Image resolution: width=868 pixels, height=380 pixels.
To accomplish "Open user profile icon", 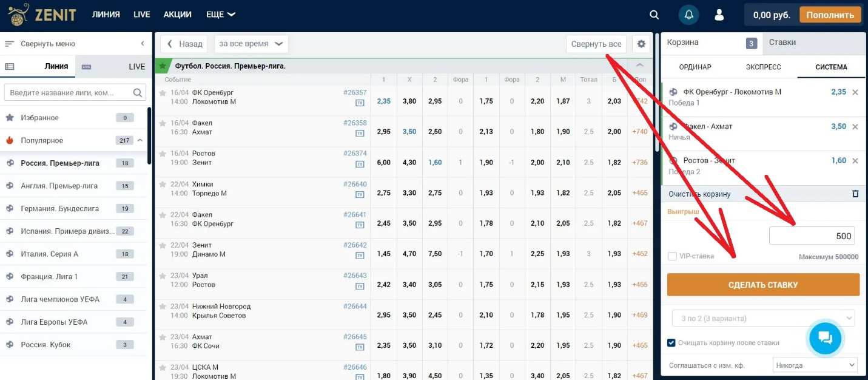I will 719,15.
